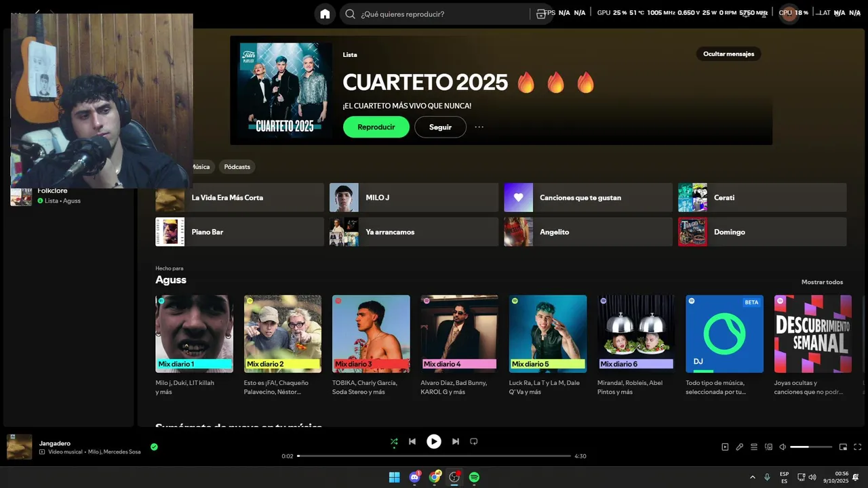This screenshot has width=868, height=488.
Task: Select the Pódcasts filter chip
Action: pos(237,167)
